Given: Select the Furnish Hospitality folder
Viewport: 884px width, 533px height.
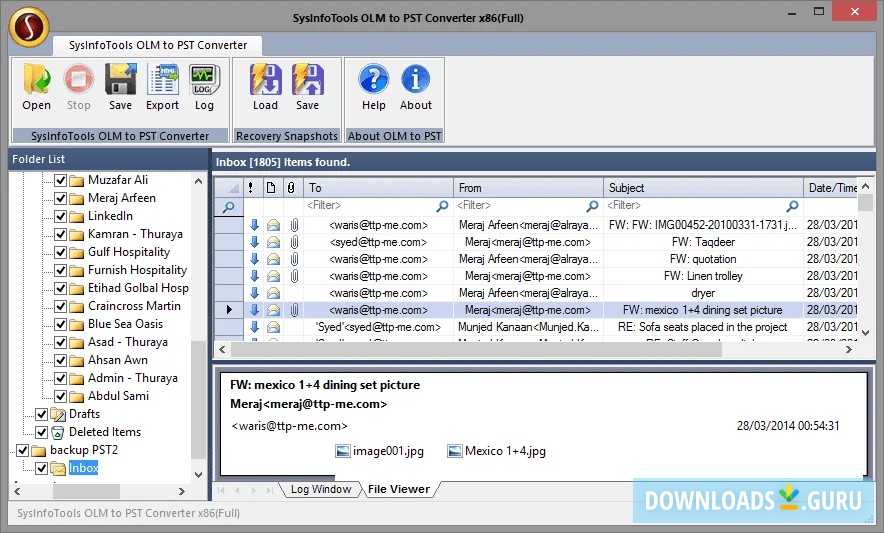Looking at the screenshot, I should 137,270.
